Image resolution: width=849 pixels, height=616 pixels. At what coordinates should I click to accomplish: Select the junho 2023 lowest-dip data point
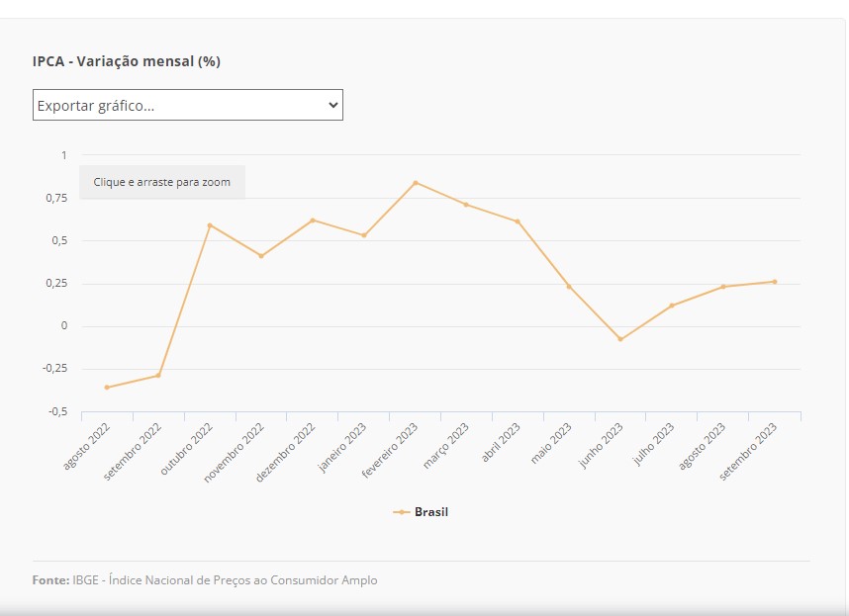click(x=620, y=339)
